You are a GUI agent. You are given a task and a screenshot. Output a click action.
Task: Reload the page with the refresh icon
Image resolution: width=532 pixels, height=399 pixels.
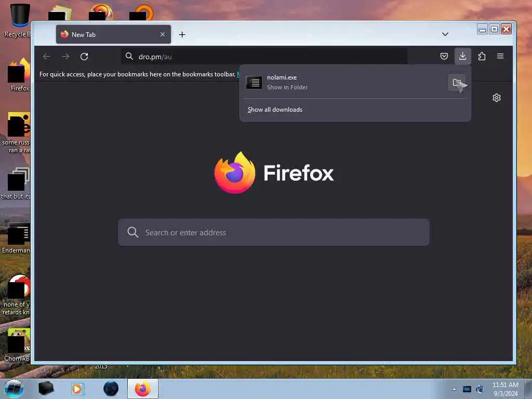click(84, 56)
